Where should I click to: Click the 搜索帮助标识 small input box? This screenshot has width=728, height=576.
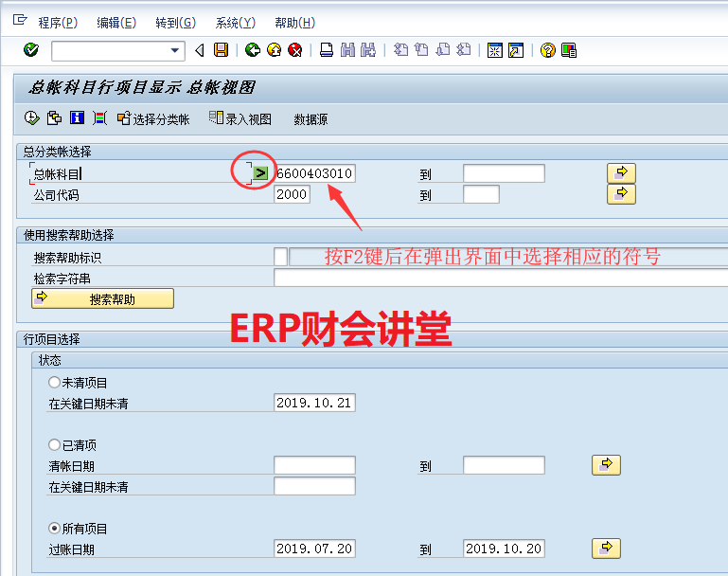click(x=280, y=257)
